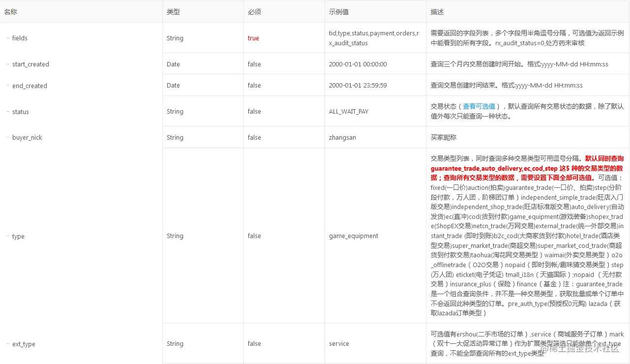This screenshot has height=364, width=630.
Task: Collapse the start_created parameter row
Action: coord(7,64)
